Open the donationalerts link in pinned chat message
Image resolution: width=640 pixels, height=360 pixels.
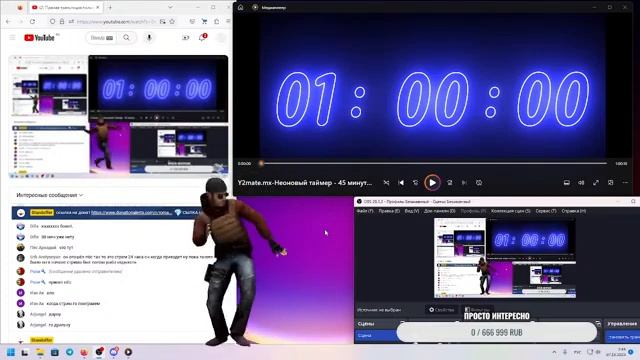click(x=131, y=213)
